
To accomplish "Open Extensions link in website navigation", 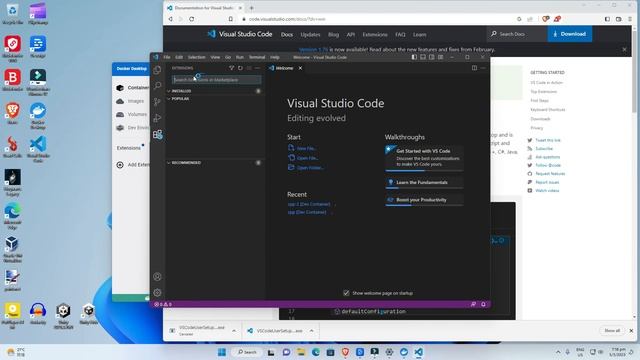I will 375,35.
